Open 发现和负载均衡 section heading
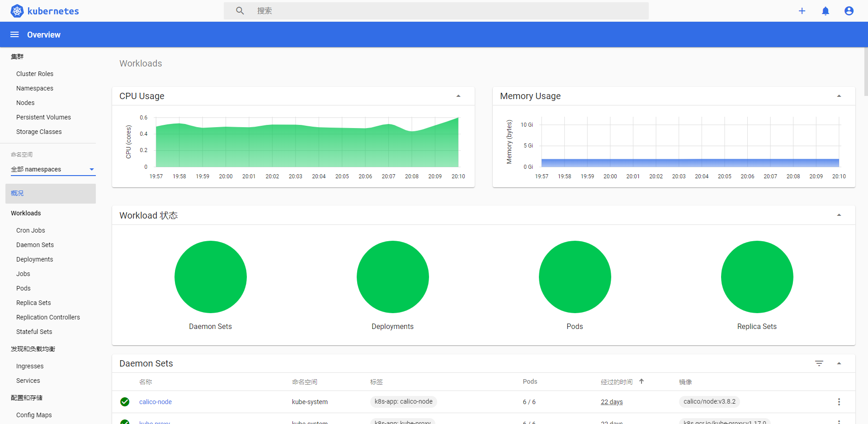Screen dimensions: 868x424 tap(33, 349)
